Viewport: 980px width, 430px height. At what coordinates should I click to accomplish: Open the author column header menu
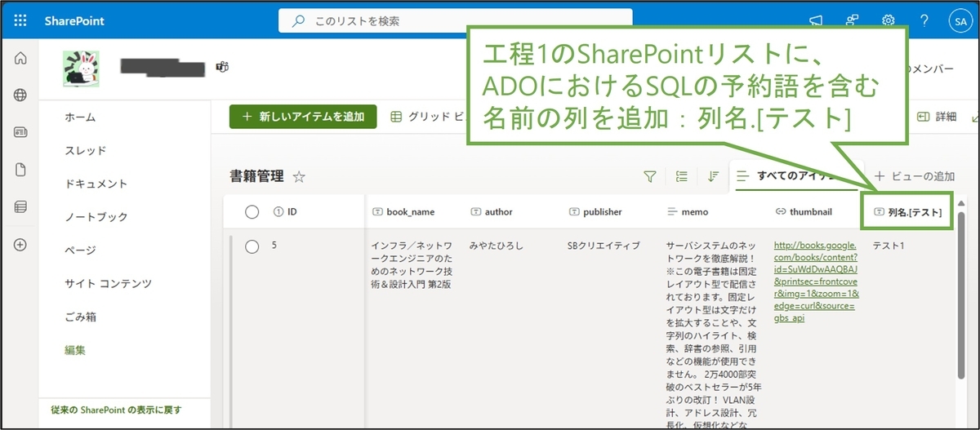click(492, 212)
